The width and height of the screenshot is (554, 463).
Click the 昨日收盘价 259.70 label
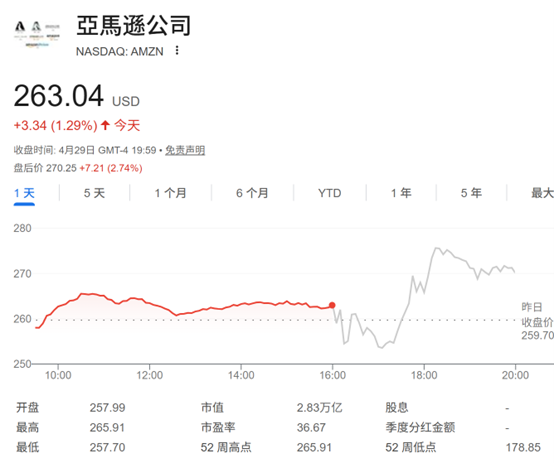(x=537, y=321)
